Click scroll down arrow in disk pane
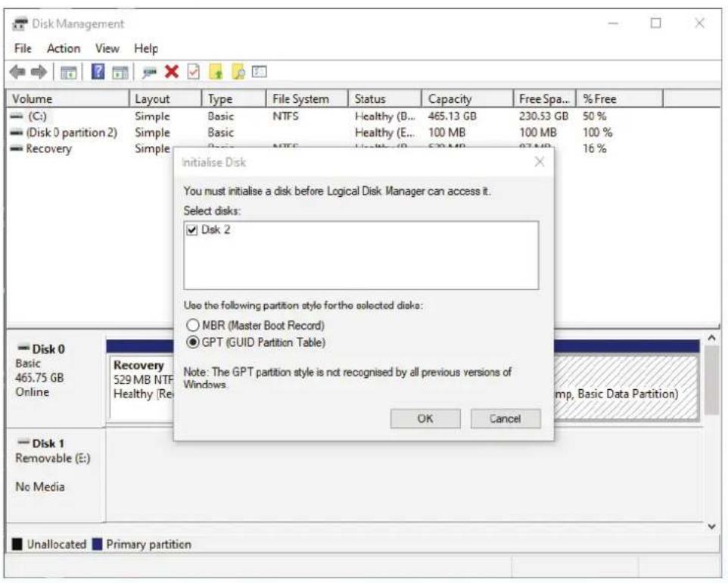Image resolution: width=728 pixels, height=583 pixels. 711,526
